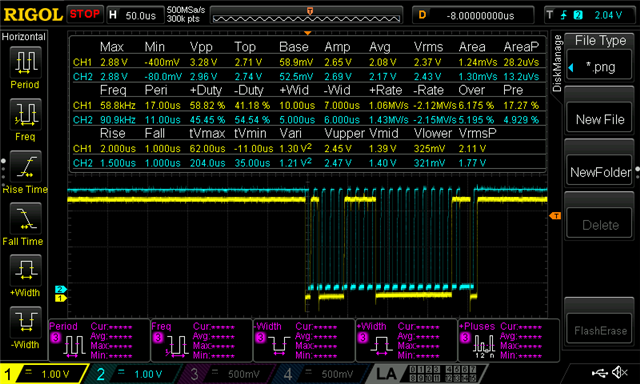640x384 pixels.
Task: Click the waveform memory overview bar
Action: (307, 16)
